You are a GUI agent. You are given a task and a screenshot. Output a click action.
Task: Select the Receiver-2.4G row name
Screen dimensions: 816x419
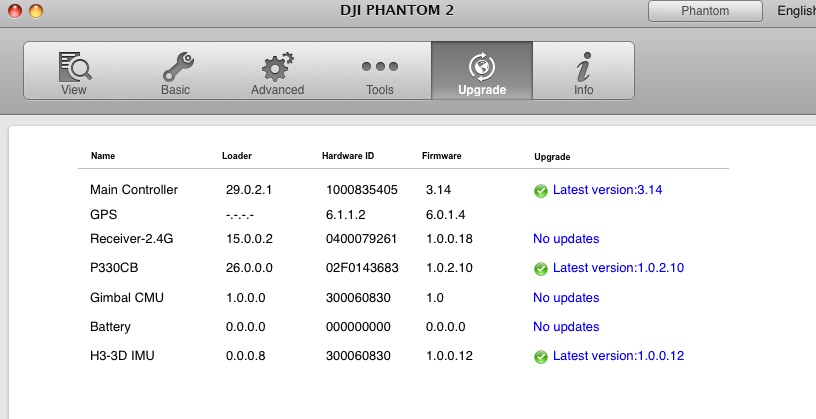[132, 239]
